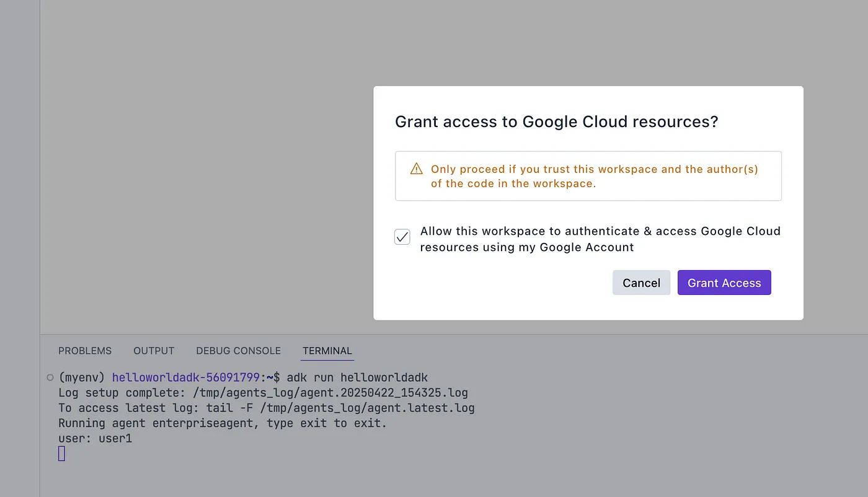The width and height of the screenshot is (868, 497).
Task: Click the user: user1 terminal line
Action: (95, 438)
